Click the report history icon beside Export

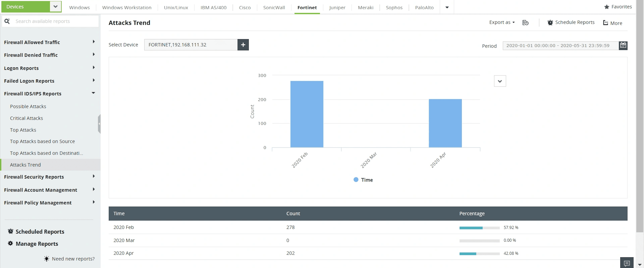coord(525,23)
